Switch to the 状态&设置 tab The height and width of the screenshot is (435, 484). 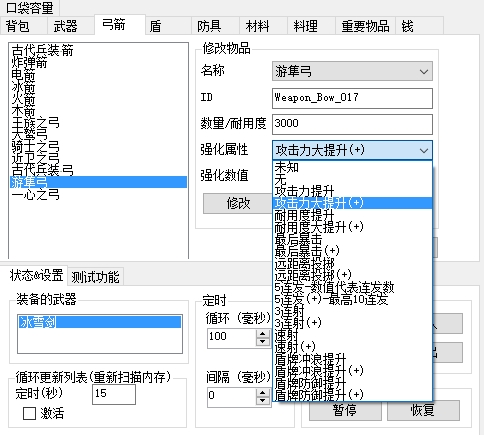click(34, 275)
